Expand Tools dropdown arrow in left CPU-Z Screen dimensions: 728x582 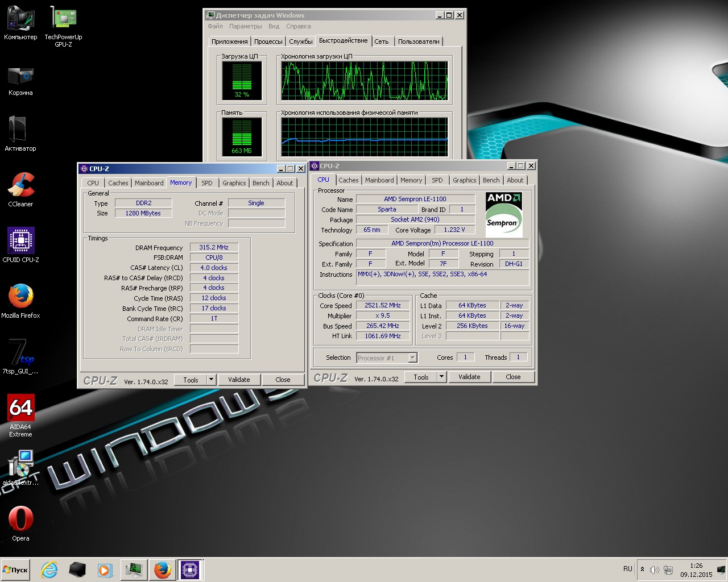click(212, 380)
